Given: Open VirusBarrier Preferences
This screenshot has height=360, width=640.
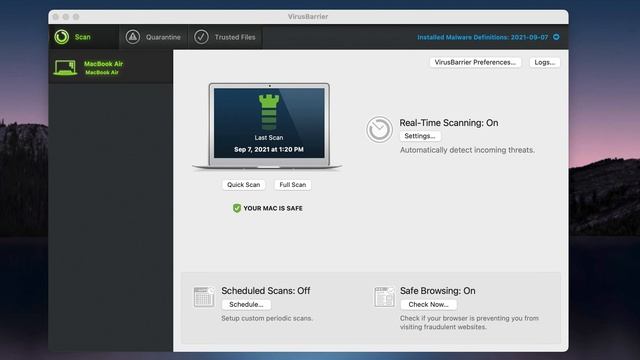Looking at the screenshot, I should (x=475, y=62).
